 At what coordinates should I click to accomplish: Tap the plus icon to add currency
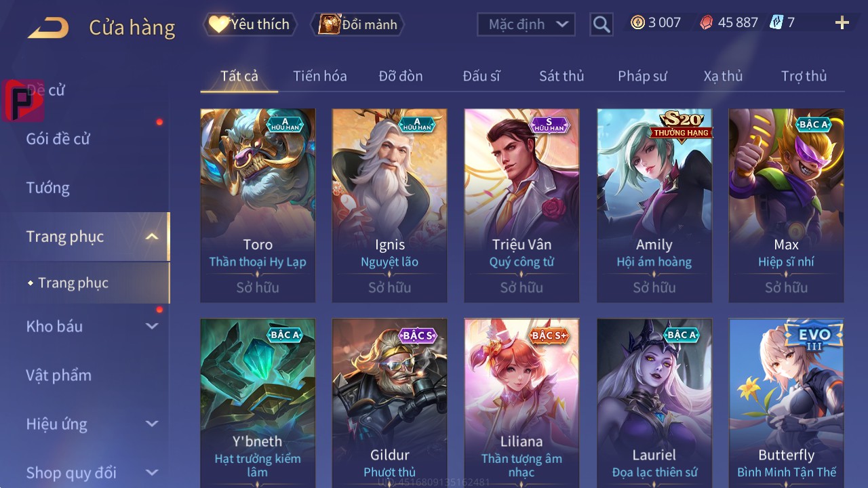point(842,23)
